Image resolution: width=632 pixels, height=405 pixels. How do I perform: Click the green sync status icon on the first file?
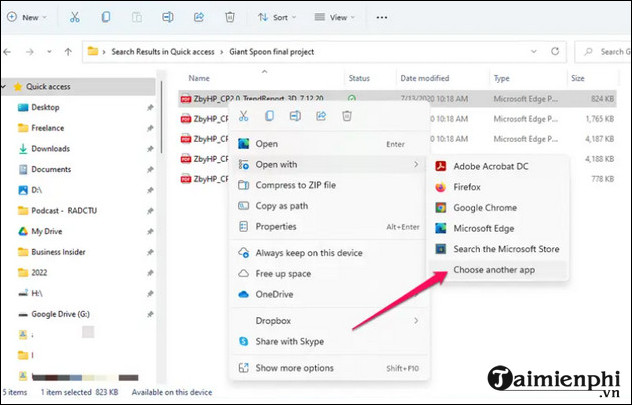tap(351, 98)
